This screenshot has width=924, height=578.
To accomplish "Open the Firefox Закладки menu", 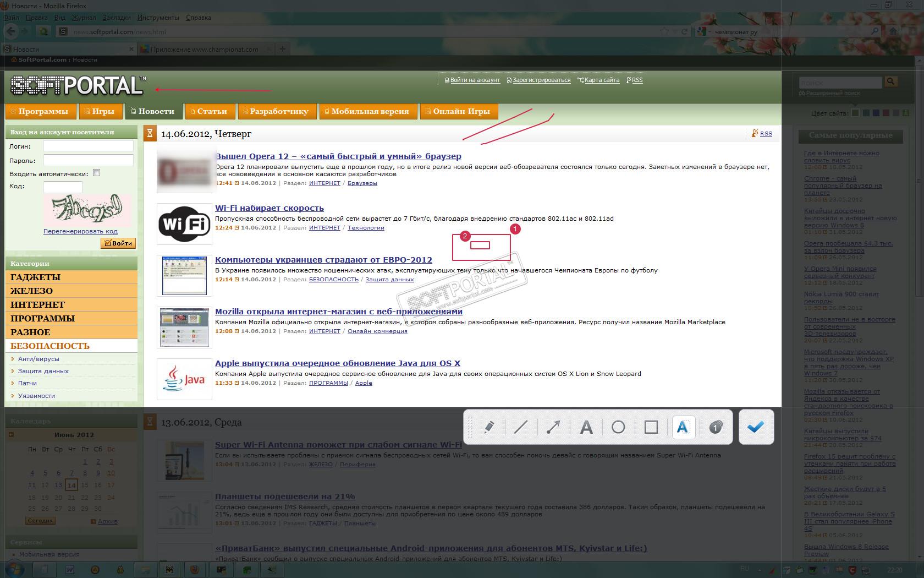I will 117,18.
